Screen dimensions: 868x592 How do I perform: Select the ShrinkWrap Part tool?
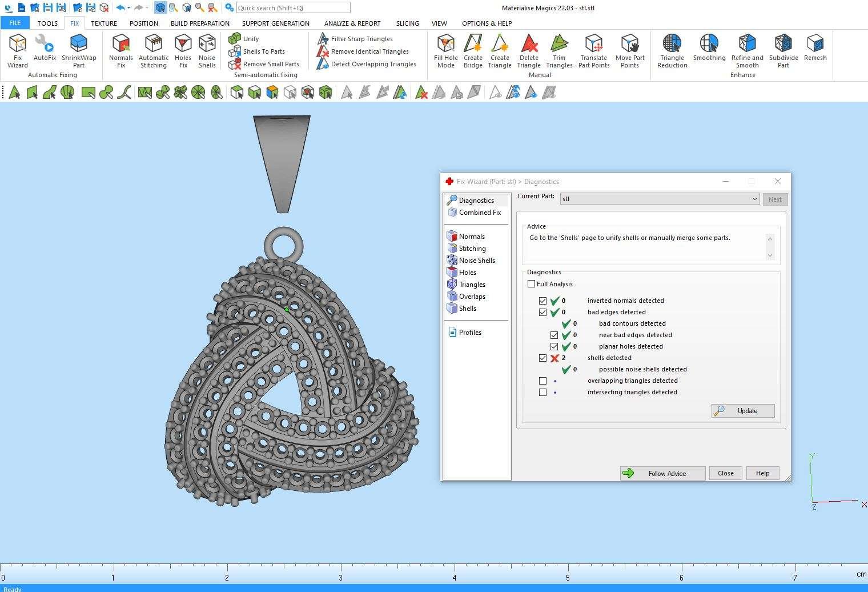click(x=79, y=50)
